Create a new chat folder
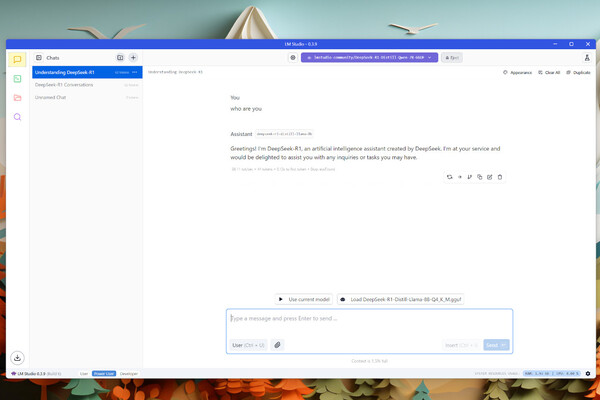The image size is (600, 400). (120, 58)
